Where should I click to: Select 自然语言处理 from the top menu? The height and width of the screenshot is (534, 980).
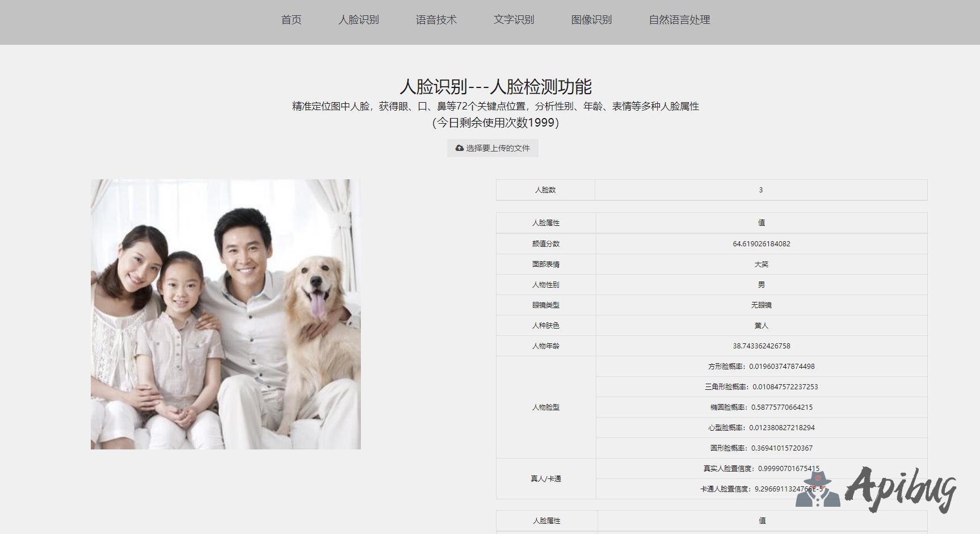point(679,20)
